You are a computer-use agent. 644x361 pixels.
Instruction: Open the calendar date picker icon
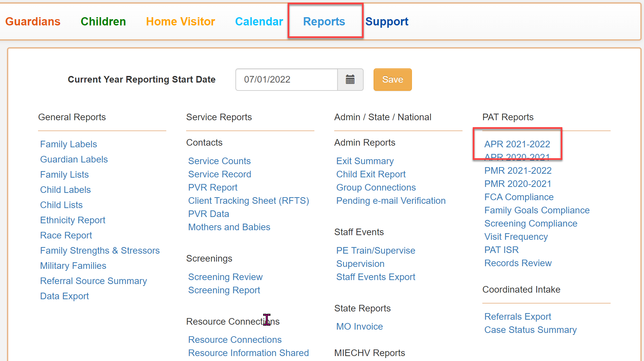coord(350,80)
